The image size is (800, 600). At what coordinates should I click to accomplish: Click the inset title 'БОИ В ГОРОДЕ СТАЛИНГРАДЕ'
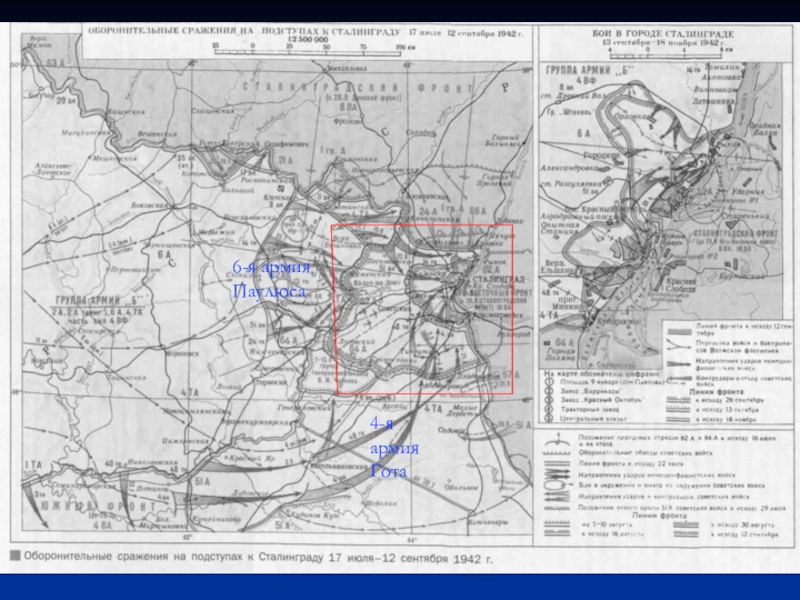point(663,34)
